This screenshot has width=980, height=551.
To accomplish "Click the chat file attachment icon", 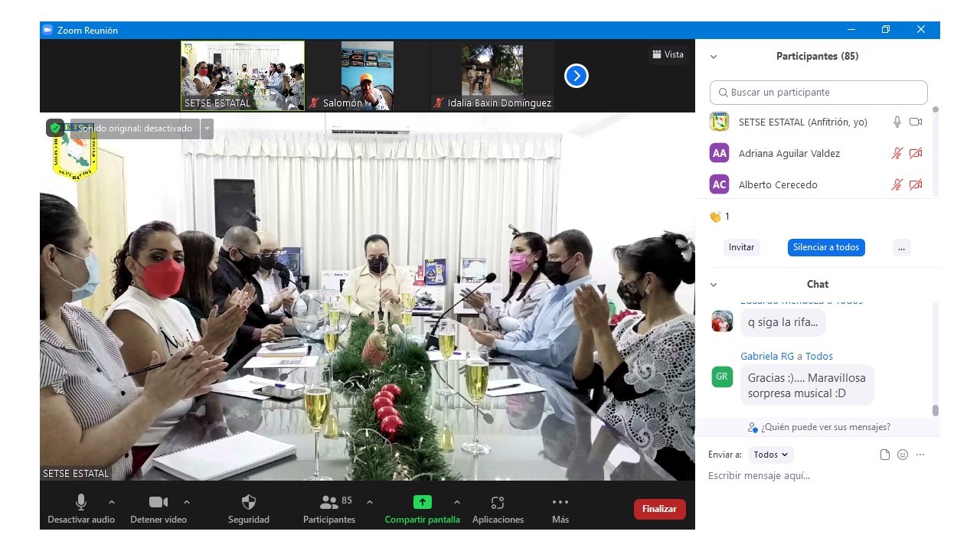I will (x=885, y=455).
